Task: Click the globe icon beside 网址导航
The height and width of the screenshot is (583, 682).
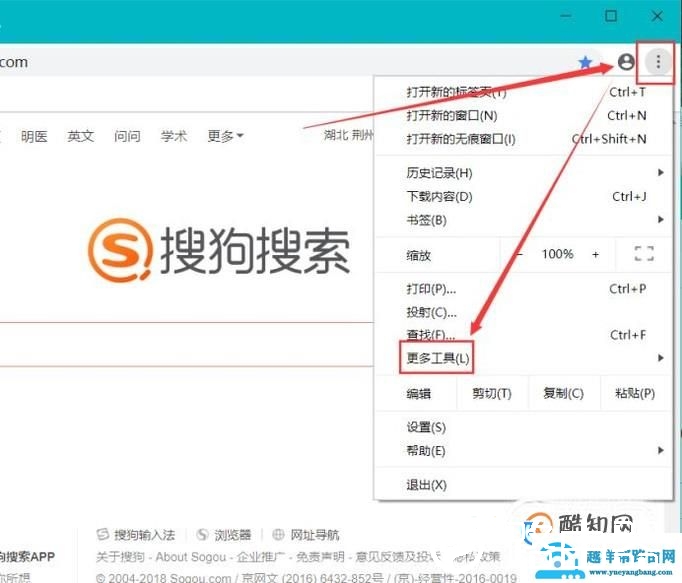Action: 278,535
